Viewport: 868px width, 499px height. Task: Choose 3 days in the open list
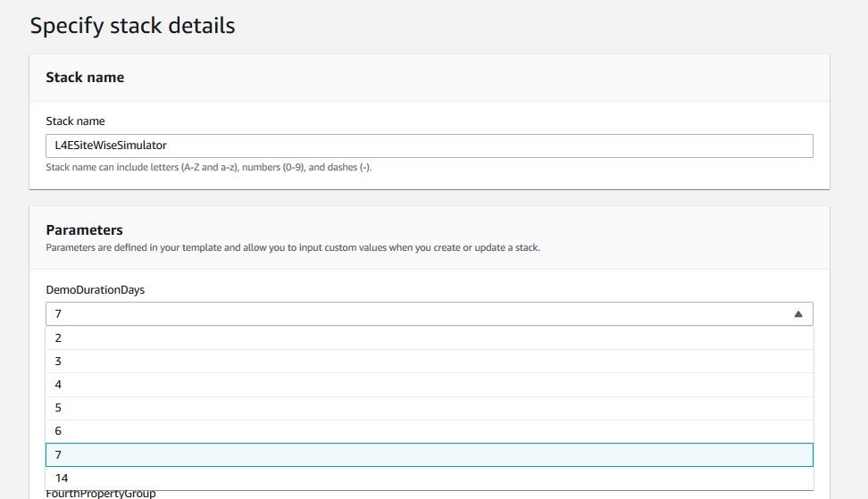point(429,361)
